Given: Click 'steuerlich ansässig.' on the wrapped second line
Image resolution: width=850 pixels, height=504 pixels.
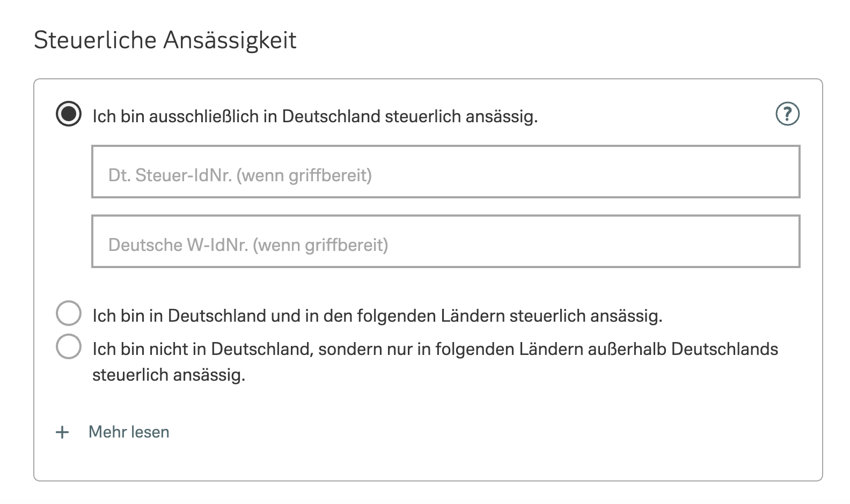Looking at the screenshot, I should tap(168, 374).
